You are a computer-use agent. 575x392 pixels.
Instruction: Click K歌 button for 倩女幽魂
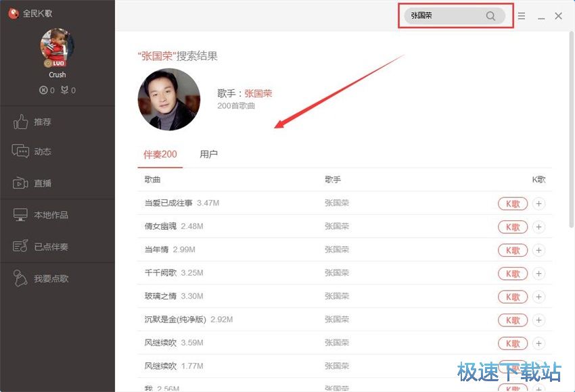point(513,227)
